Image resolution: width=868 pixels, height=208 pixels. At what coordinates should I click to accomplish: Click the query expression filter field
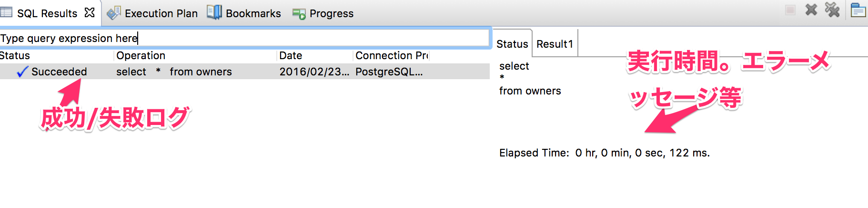(244, 38)
